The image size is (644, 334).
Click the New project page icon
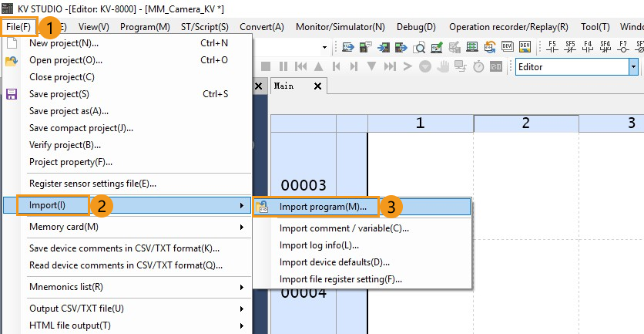point(11,43)
